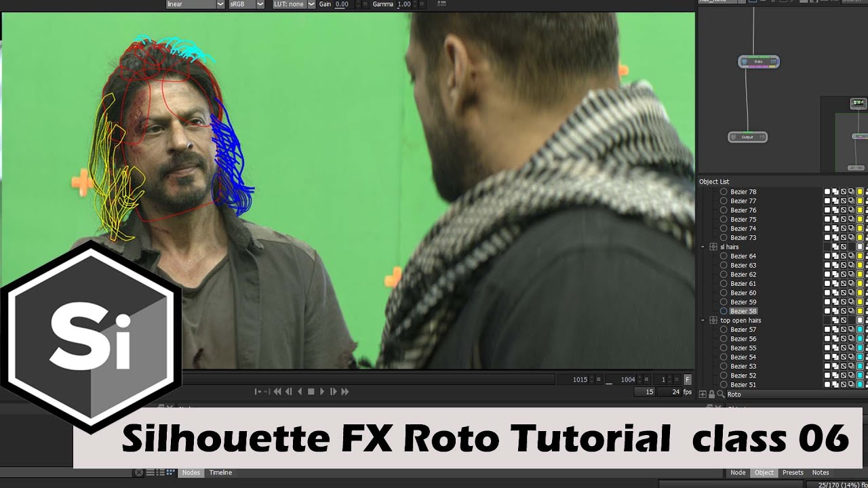Open the LUT: none dropdown
The width and height of the screenshot is (868, 488).
click(294, 4)
